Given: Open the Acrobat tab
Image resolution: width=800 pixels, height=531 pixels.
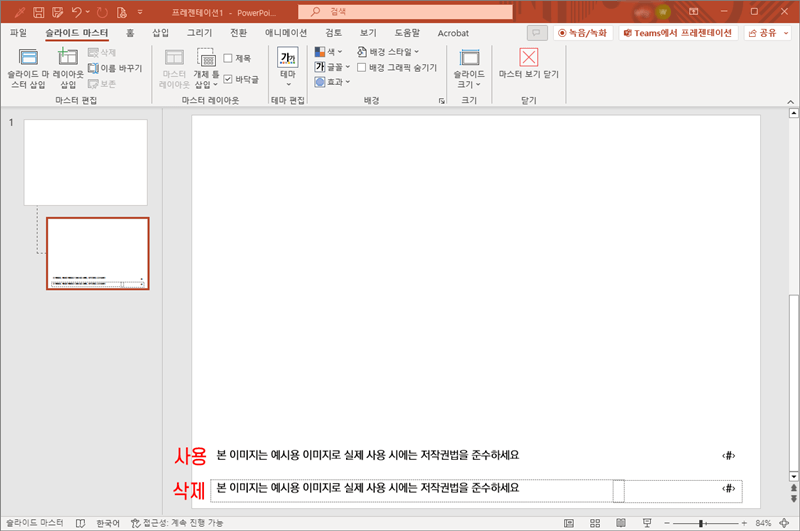Looking at the screenshot, I should [453, 33].
